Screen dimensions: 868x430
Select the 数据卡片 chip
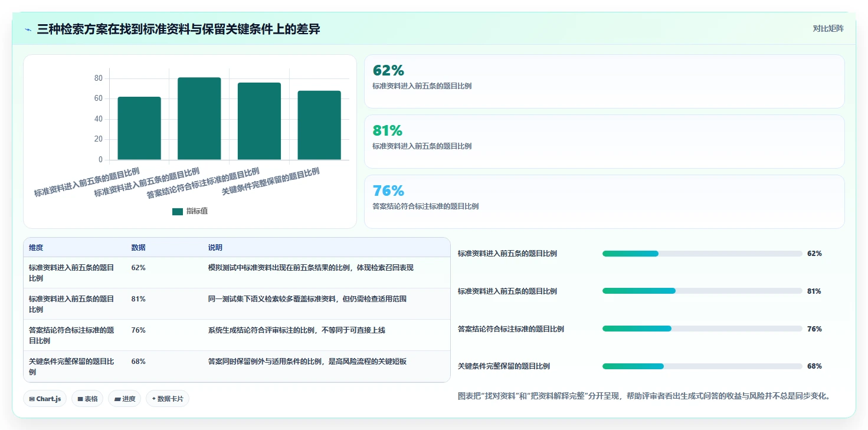(168, 399)
